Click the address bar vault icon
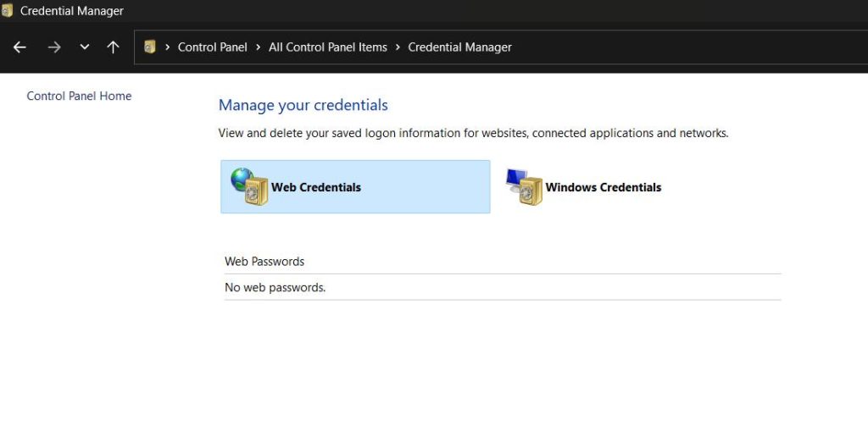 pyautogui.click(x=149, y=47)
